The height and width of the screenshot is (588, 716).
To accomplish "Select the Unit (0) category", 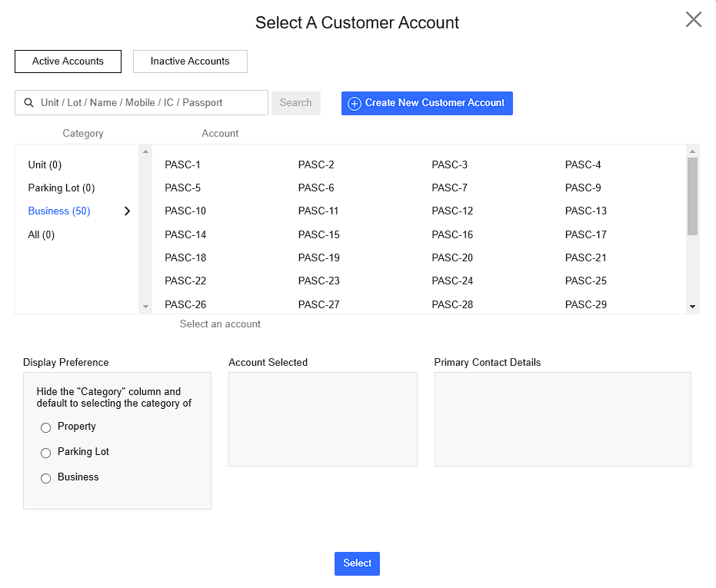I will coord(45,165).
